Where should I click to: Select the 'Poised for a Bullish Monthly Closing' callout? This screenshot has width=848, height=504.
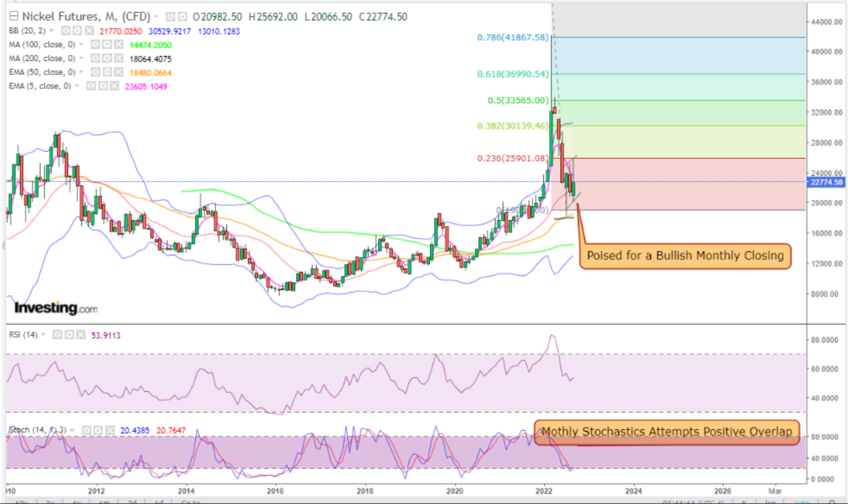(x=685, y=256)
